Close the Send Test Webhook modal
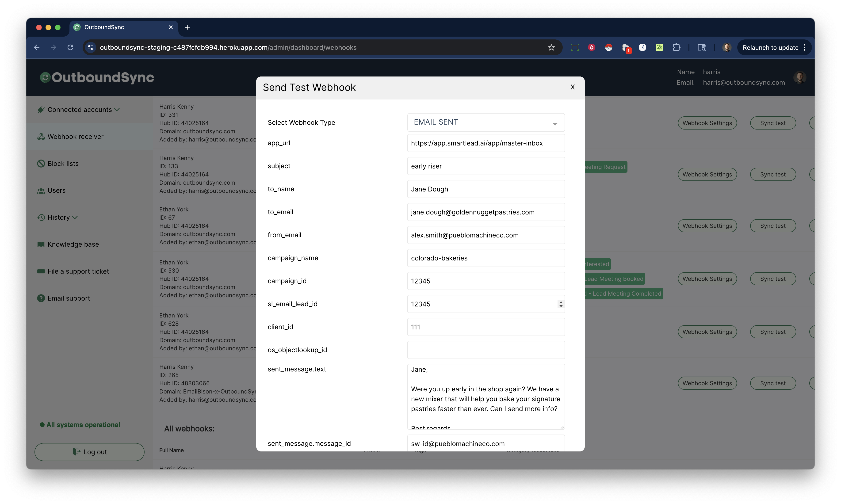 pos(573,87)
